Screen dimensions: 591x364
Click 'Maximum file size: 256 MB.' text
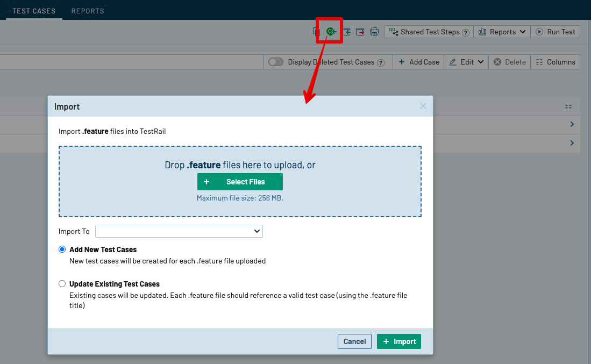click(x=240, y=198)
